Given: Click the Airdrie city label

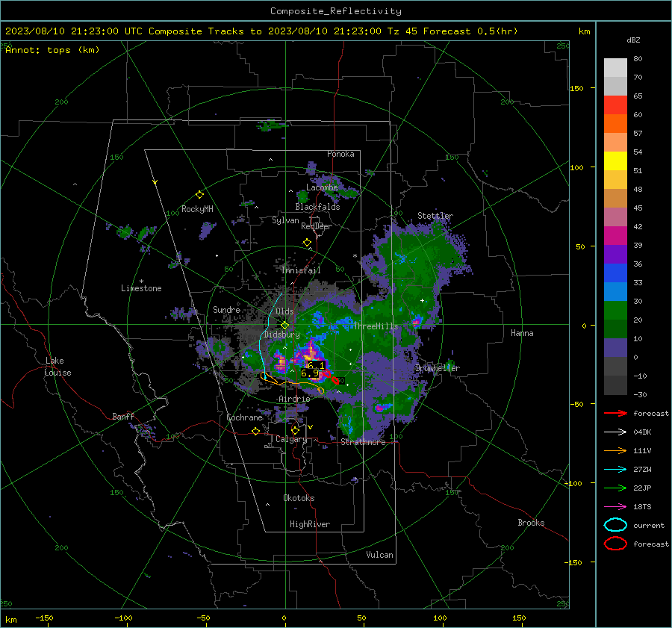Looking at the screenshot, I should click(294, 399).
